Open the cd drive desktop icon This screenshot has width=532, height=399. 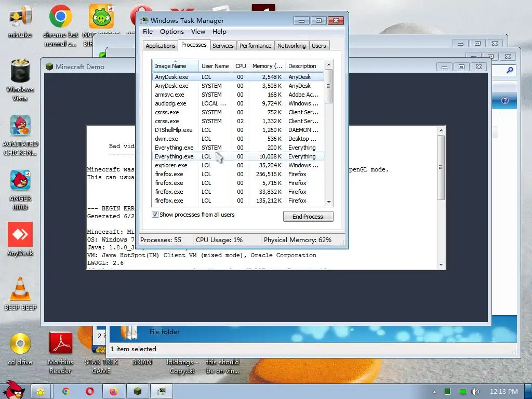pyautogui.click(x=20, y=349)
